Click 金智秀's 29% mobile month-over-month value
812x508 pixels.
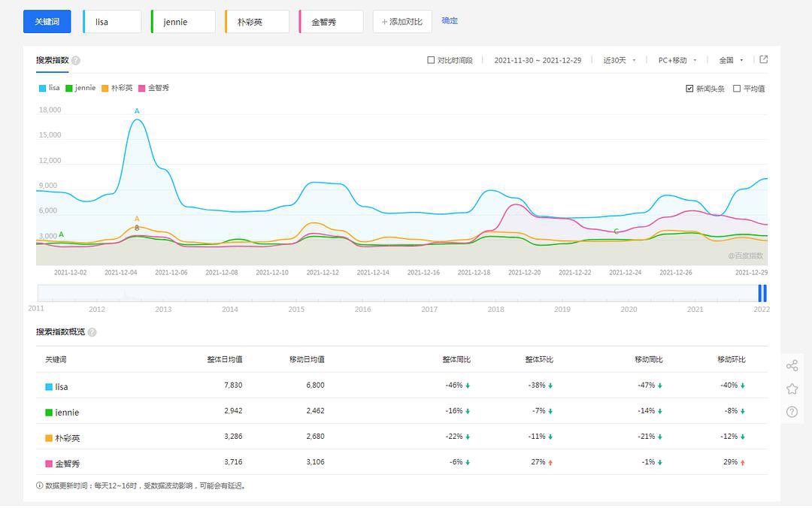tap(730, 462)
